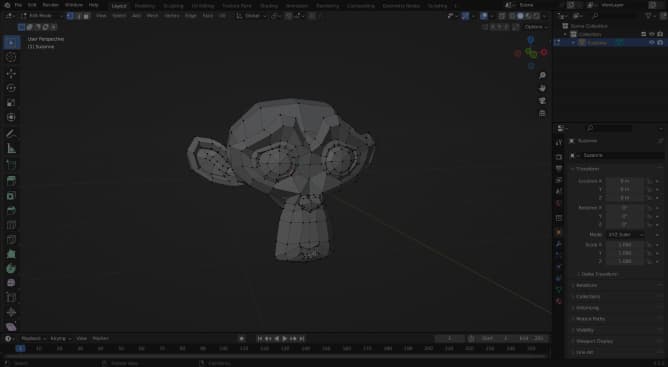
Task: Select the Cursor tool in left toolbar
Action: pos(11,57)
